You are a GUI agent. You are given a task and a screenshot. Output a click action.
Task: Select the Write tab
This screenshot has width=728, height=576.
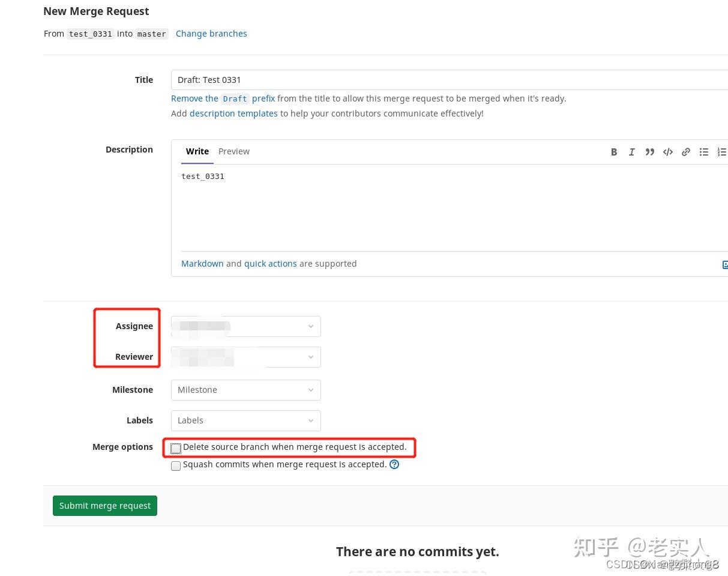(197, 151)
